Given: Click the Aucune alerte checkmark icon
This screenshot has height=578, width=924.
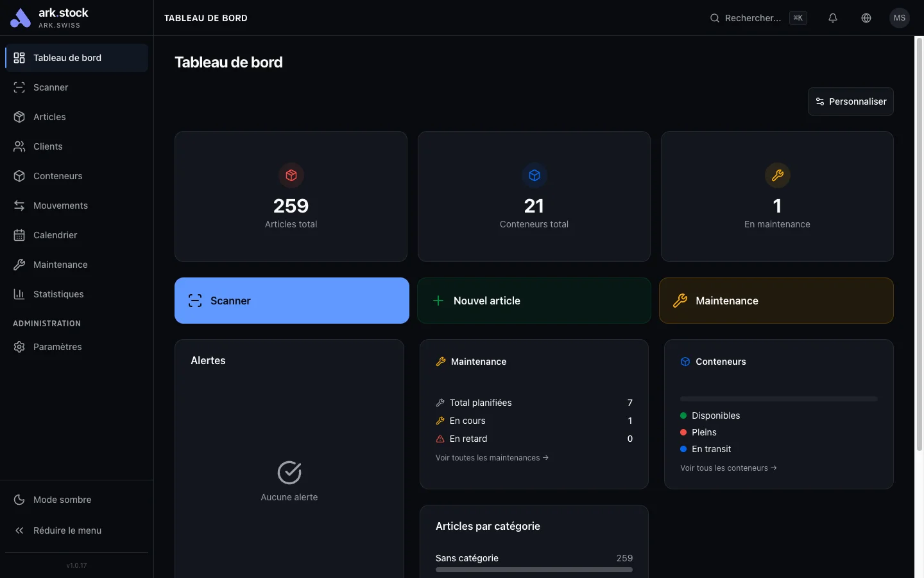Looking at the screenshot, I should pyautogui.click(x=289, y=473).
